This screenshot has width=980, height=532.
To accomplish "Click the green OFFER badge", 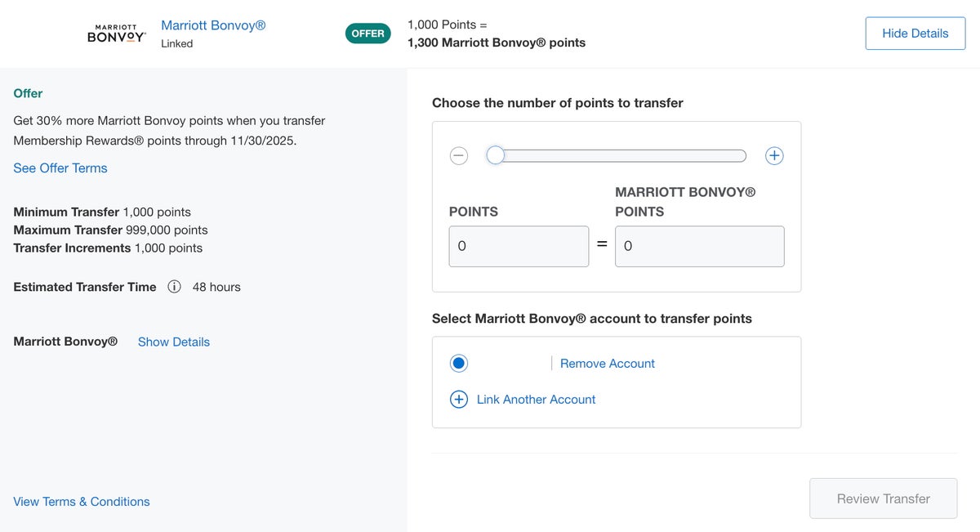I will pyautogui.click(x=367, y=34).
